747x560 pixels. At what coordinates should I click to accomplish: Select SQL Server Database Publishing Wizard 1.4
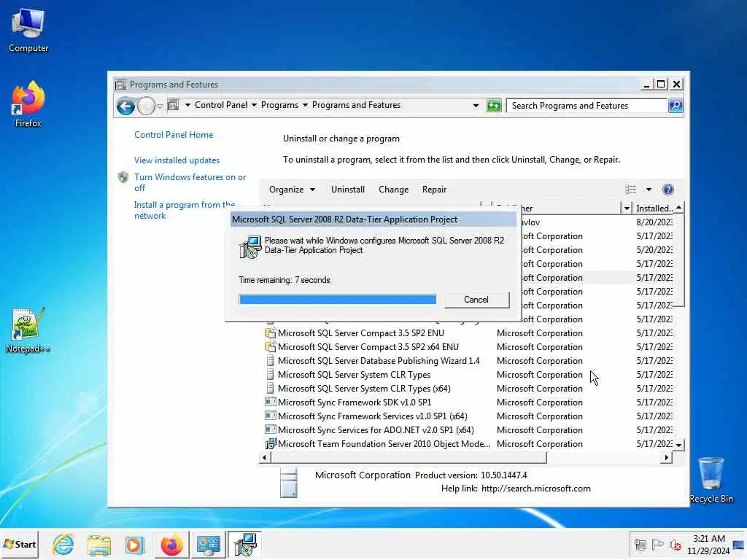coord(379,361)
